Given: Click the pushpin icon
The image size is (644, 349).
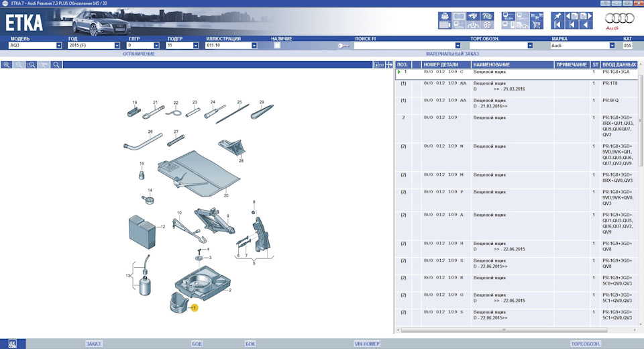Looking at the screenshot, I should [x=557, y=16].
